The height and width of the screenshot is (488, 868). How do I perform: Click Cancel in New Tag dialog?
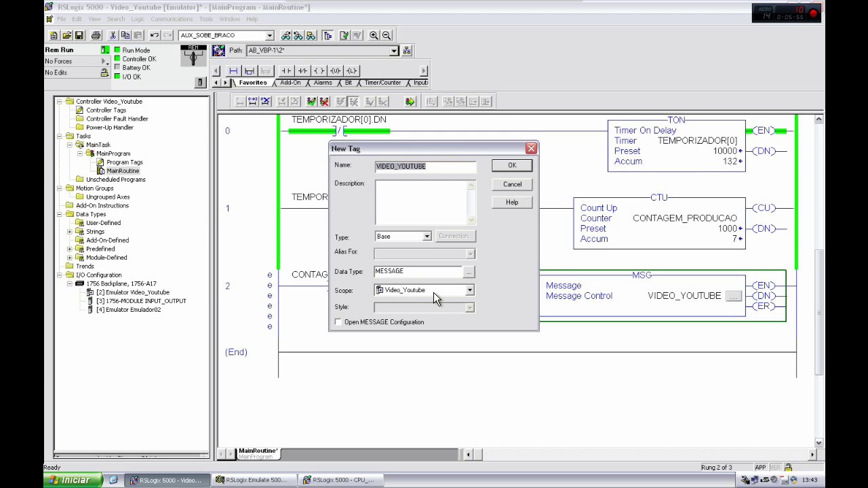tap(512, 184)
